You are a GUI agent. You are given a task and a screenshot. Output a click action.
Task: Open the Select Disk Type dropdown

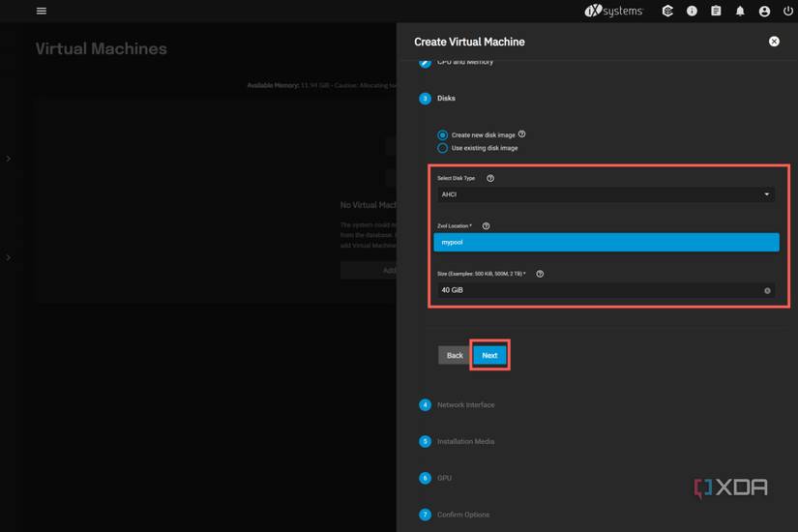[606, 194]
